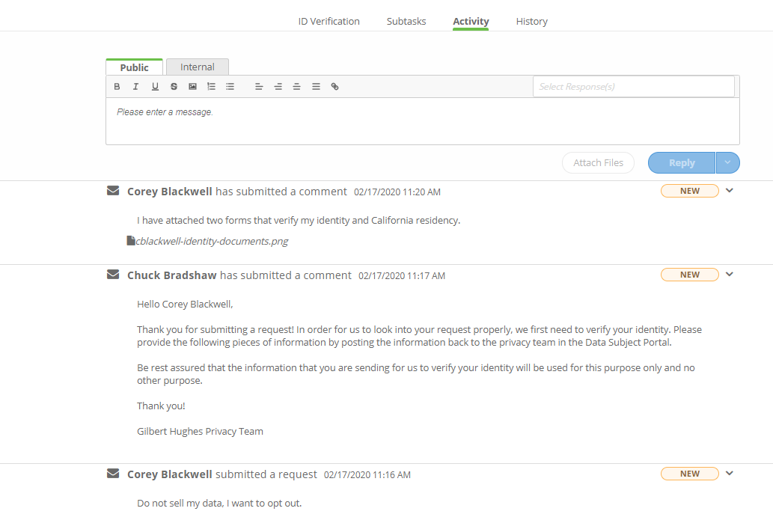This screenshot has width=773, height=532.
Task: Open the dropdown arrow beside Reply
Action: (x=727, y=162)
